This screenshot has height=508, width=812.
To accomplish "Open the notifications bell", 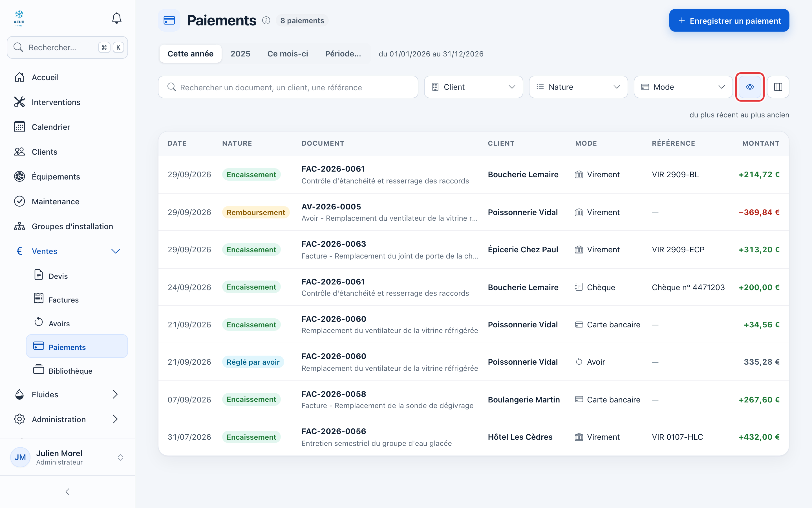I will (116, 18).
